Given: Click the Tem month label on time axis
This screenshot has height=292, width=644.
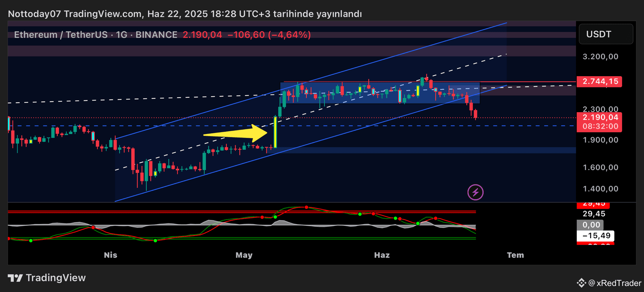Looking at the screenshot, I should click(x=515, y=255).
